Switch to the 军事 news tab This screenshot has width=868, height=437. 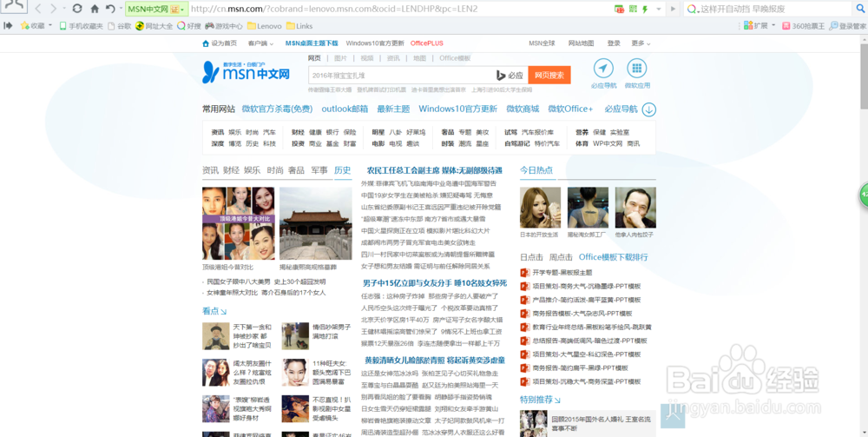coord(319,170)
